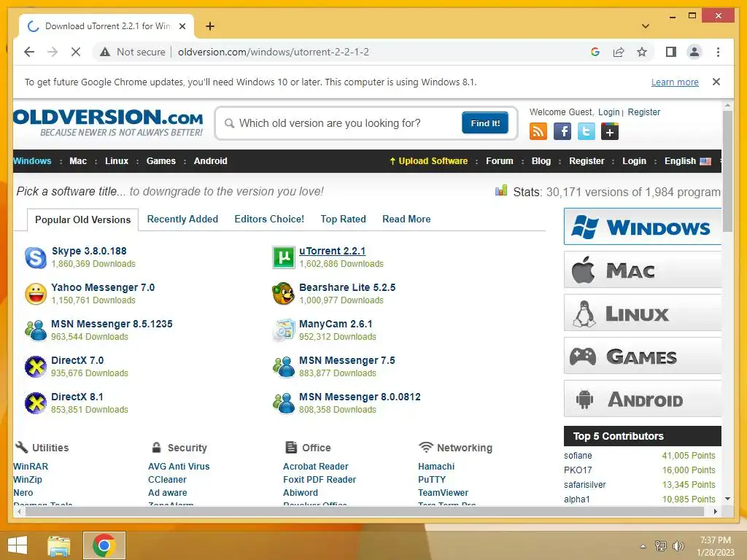Open the WinRAR utilities link
747x560 pixels.
coord(31,466)
